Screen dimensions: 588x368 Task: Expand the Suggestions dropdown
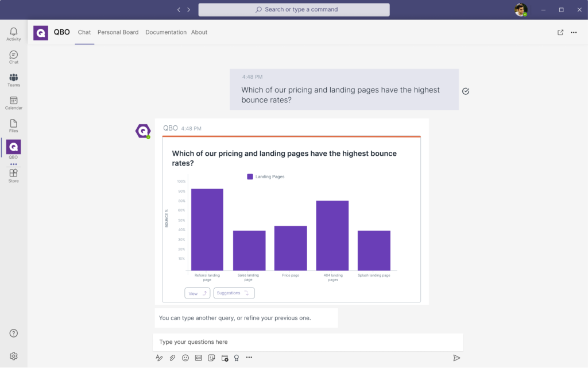tap(234, 293)
